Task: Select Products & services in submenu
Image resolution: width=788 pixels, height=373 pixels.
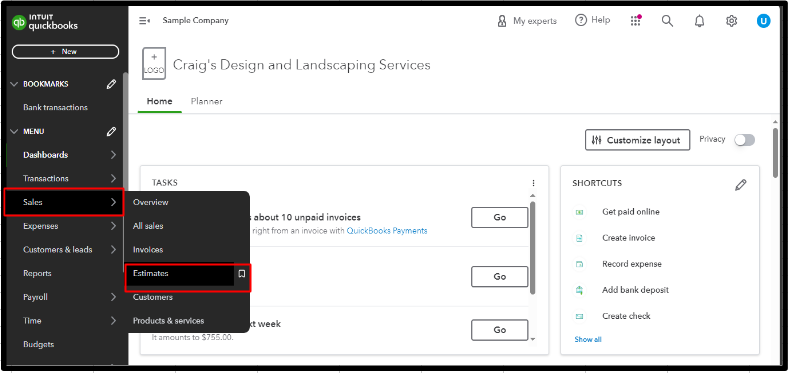Action: (168, 321)
